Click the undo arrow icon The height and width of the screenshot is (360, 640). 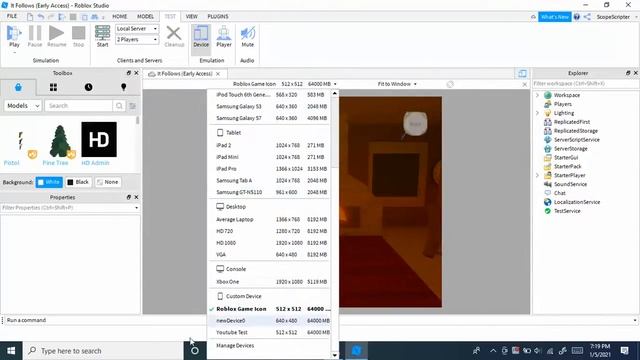(40, 17)
